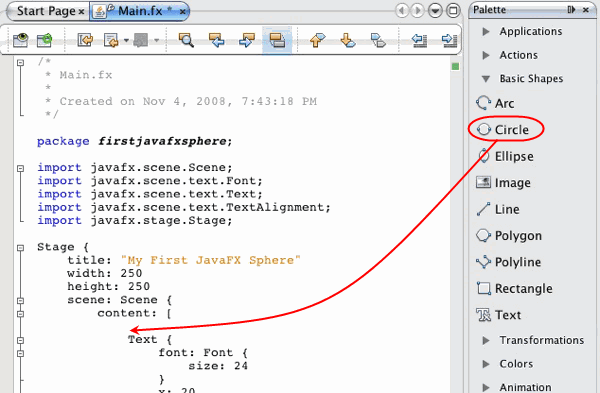Click the Last Edit location toolbar icon
600x393 pixels.
[85, 40]
